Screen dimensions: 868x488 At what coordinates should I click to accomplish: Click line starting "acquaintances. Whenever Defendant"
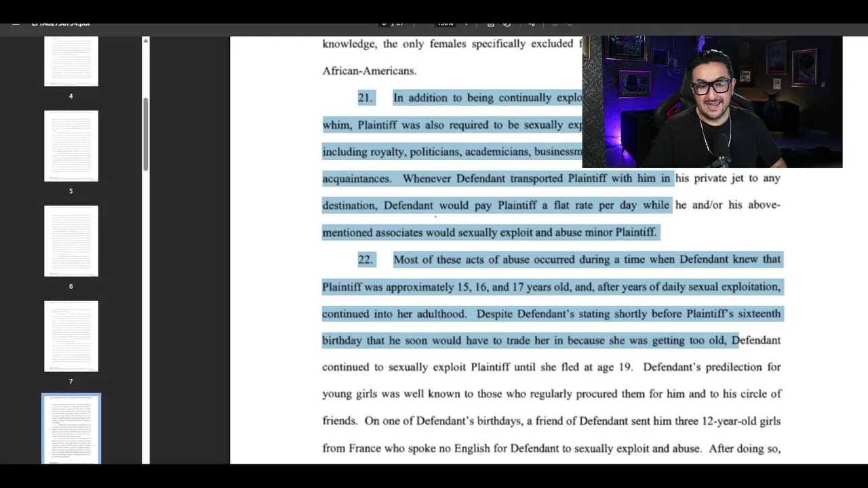pos(551,178)
